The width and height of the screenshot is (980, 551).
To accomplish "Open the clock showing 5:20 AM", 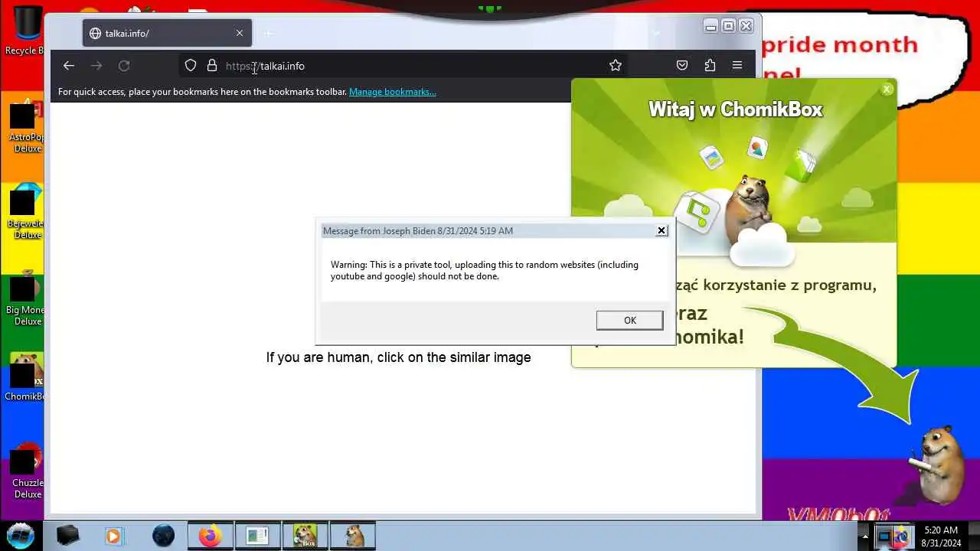I will 941,536.
